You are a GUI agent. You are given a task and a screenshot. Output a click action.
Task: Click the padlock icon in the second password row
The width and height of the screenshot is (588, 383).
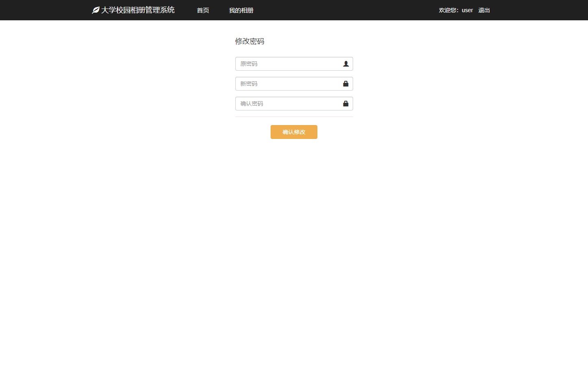tap(346, 83)
